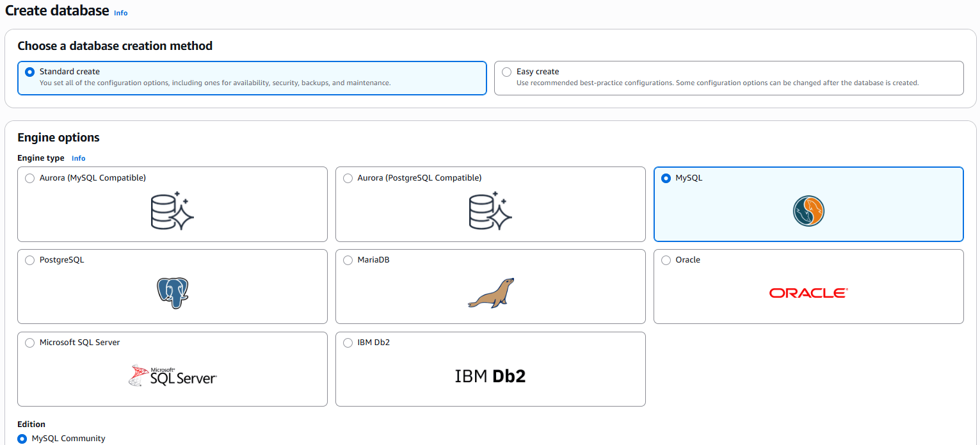Open the Info link beside Create database heading

pyautogui.click(x=120, y=12)
